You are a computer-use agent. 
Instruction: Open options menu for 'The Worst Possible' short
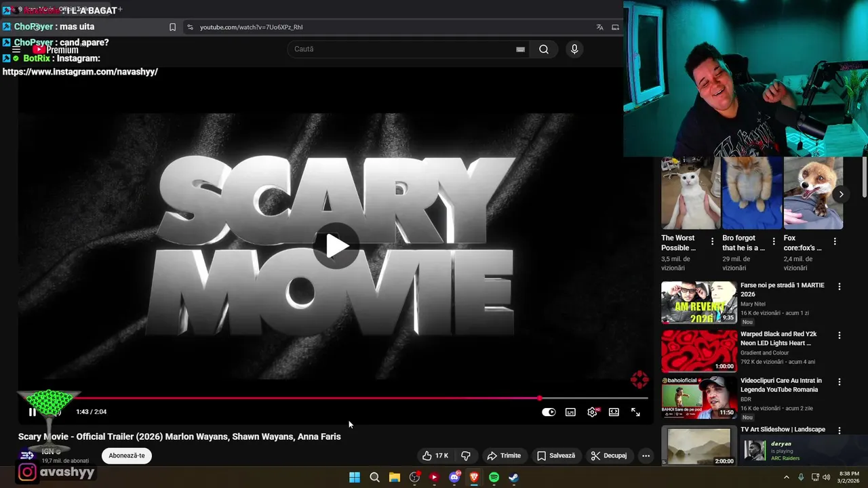click(x=712, y=241)
